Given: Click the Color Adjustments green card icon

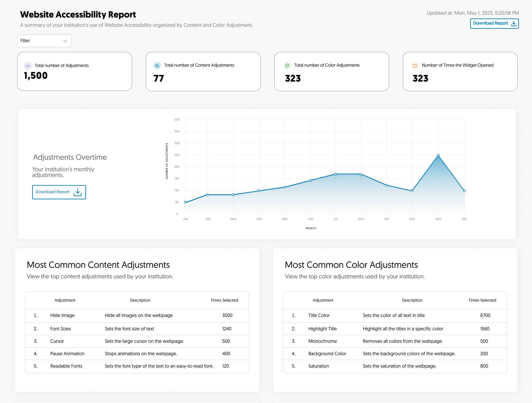Looking at the screenshot, I should click(x=287, y=65).
